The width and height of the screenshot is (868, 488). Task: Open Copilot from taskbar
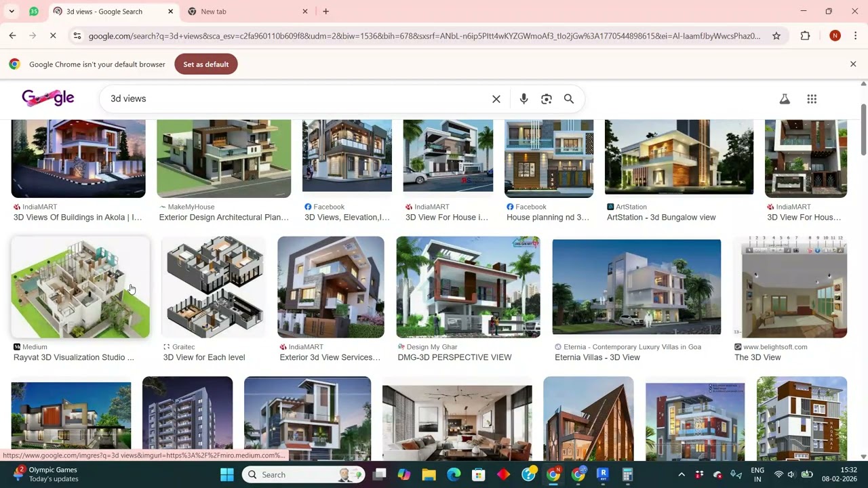pos(404,474)
